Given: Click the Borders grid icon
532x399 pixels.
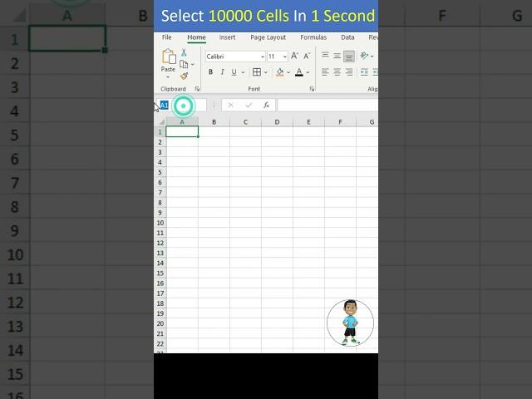Looking at the screenshot, I should (257, 72).
